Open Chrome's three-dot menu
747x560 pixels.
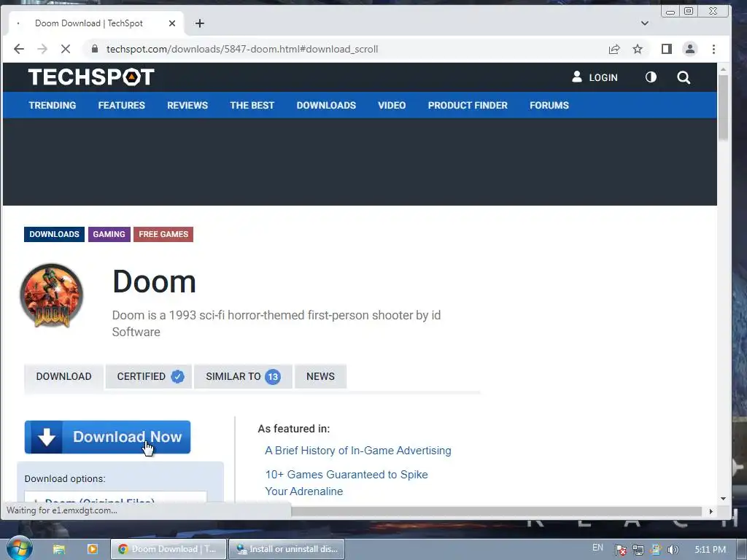pos(713,49)
